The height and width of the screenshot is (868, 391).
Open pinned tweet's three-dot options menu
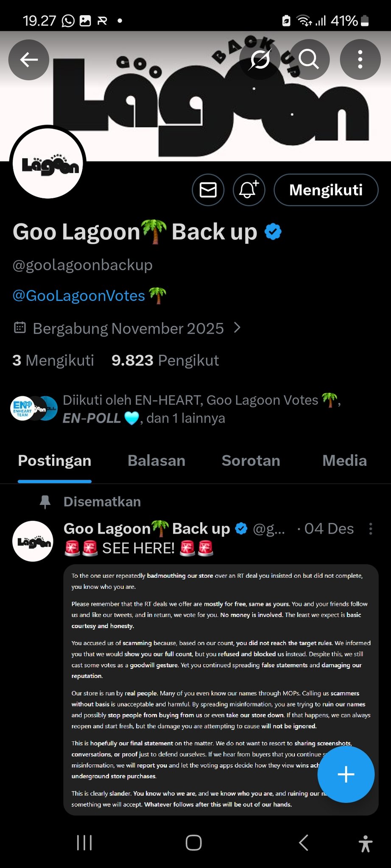point(371,529)
